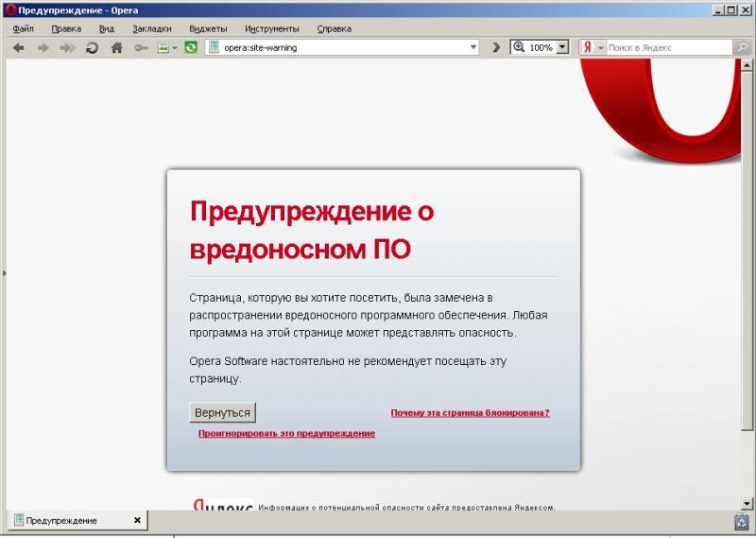Click the zoom magnifier icon

click(519, 47)
